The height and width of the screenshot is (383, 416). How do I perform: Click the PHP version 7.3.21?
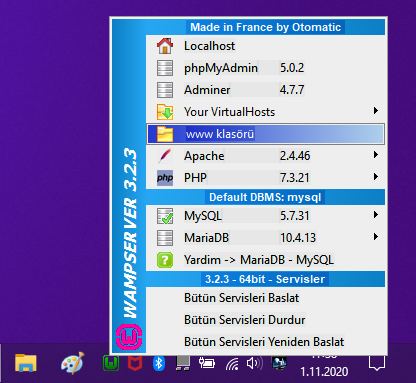pos(295,178)
